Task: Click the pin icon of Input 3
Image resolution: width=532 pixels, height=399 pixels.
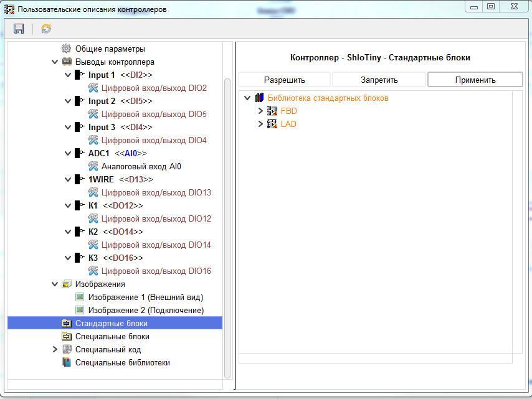Action: [80, 127]
